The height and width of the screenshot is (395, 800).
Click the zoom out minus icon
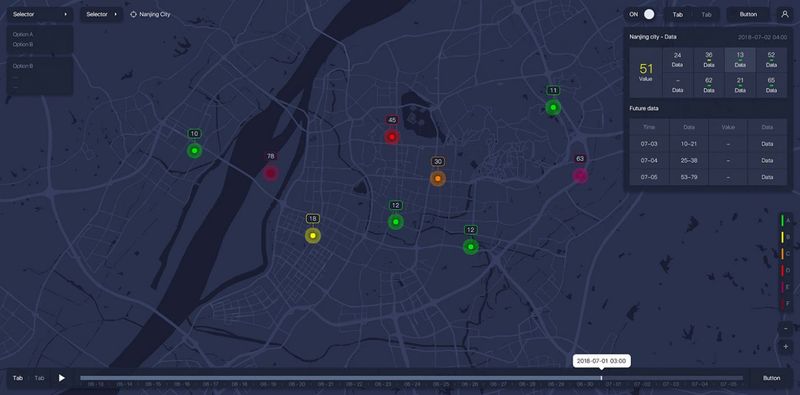pos(785,329)
